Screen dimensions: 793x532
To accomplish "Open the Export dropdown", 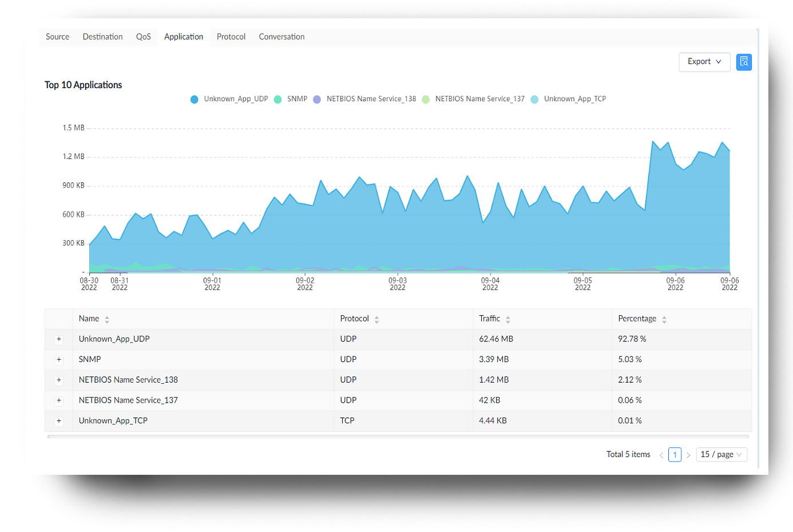I will [704, 62].
